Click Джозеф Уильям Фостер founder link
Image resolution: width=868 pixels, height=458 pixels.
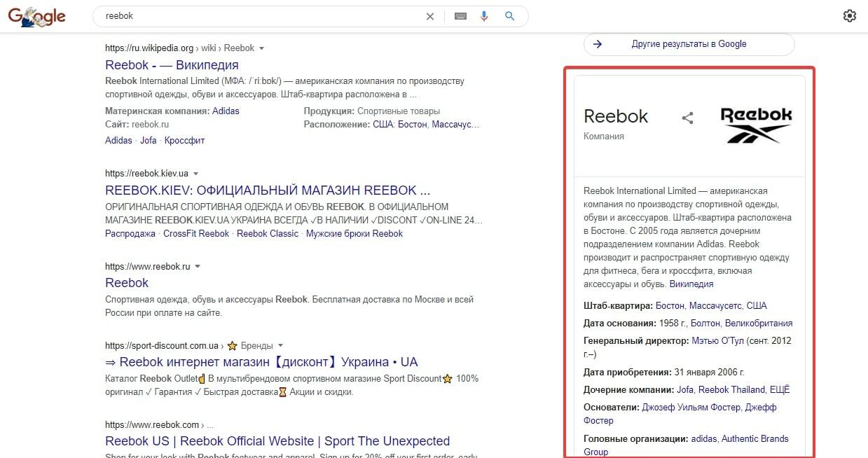pos(692,407)
